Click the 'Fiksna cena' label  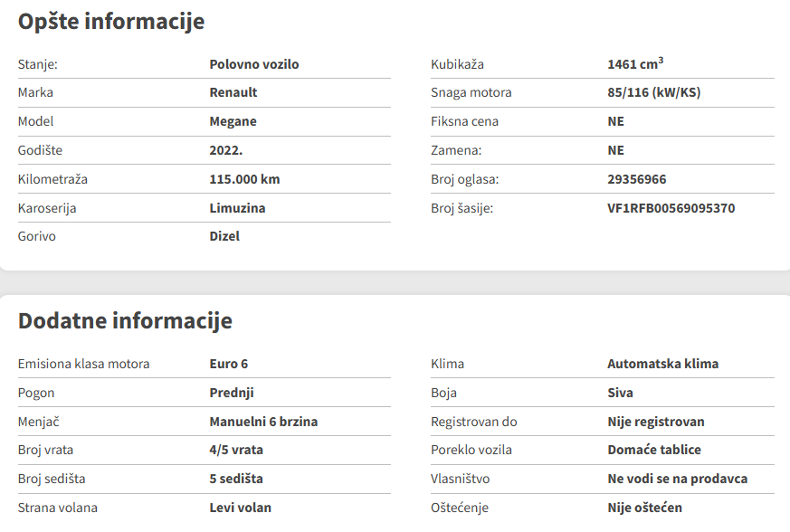(x=464, y=121)
